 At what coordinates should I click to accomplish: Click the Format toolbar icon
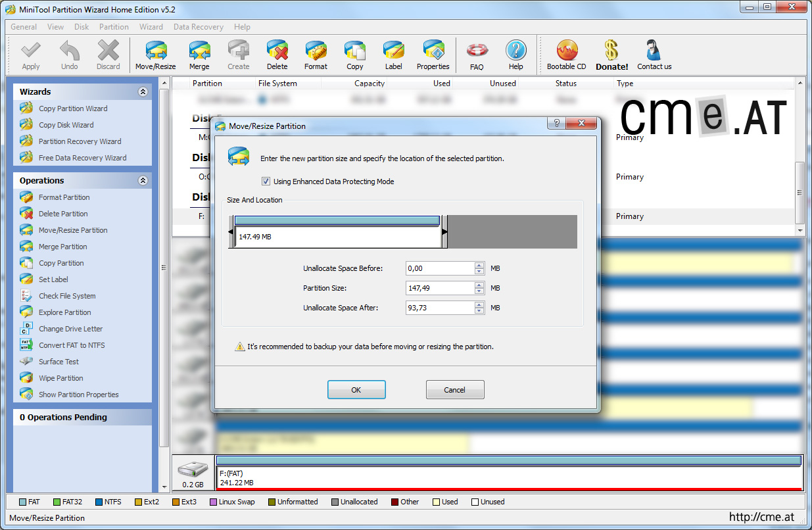(x=316, y=55)
